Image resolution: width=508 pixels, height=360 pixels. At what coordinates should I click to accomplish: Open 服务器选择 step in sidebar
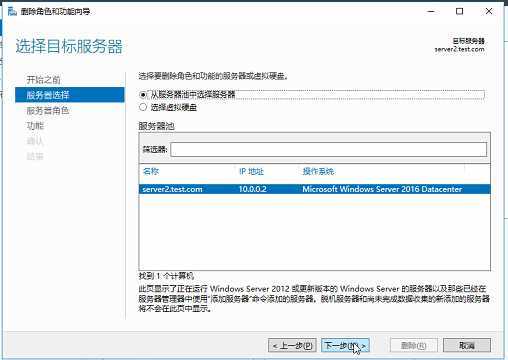tap(70, 95)
